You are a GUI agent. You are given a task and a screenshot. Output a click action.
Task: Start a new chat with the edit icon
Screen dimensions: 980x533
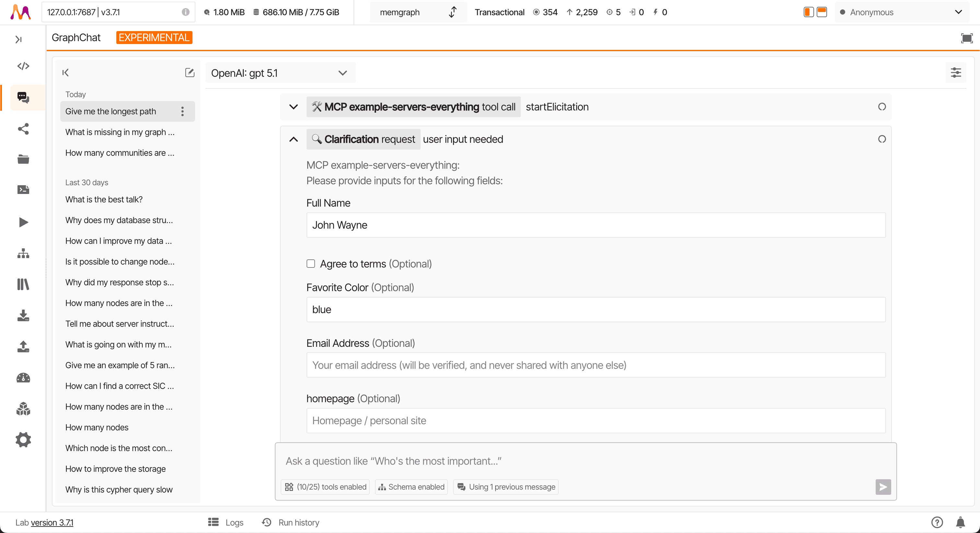coord(190,73)
